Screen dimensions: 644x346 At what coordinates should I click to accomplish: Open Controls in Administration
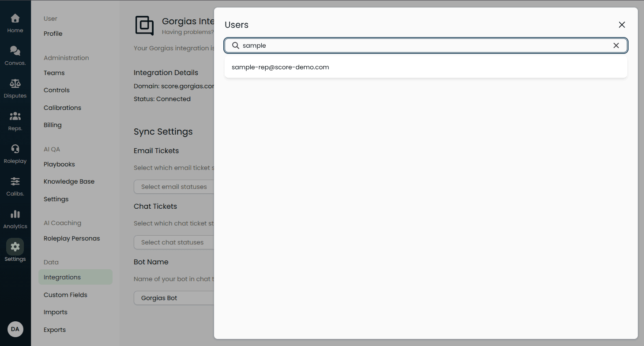(x=56, y=90)
